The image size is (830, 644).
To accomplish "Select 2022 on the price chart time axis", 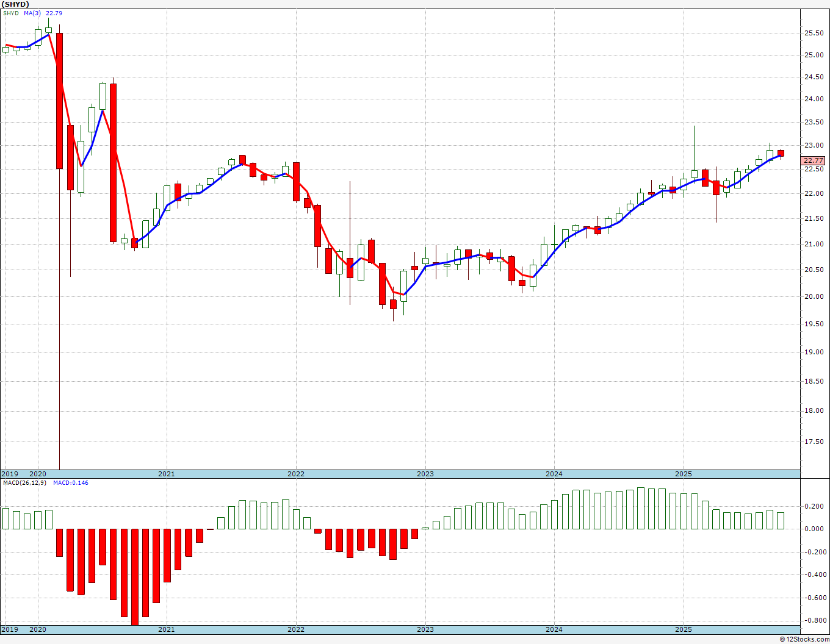I will coord(296,474).
